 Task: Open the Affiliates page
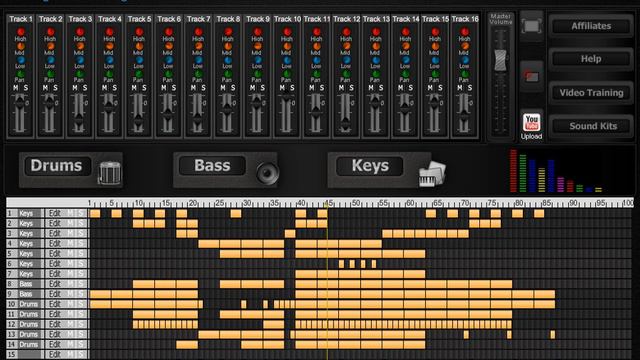[x=591, y=26]
